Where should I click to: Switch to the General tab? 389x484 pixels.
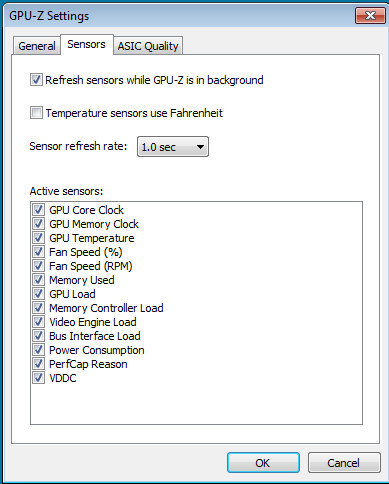tap(37, 46)
